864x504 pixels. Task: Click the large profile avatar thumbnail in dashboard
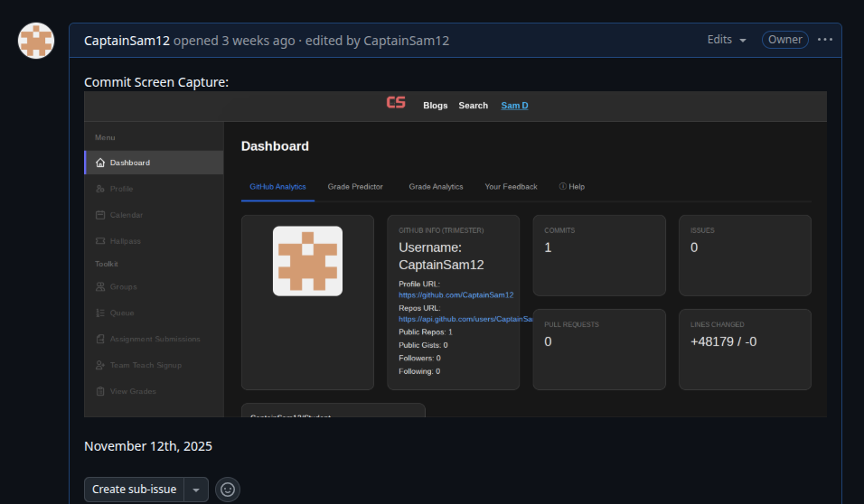point(307,261)
